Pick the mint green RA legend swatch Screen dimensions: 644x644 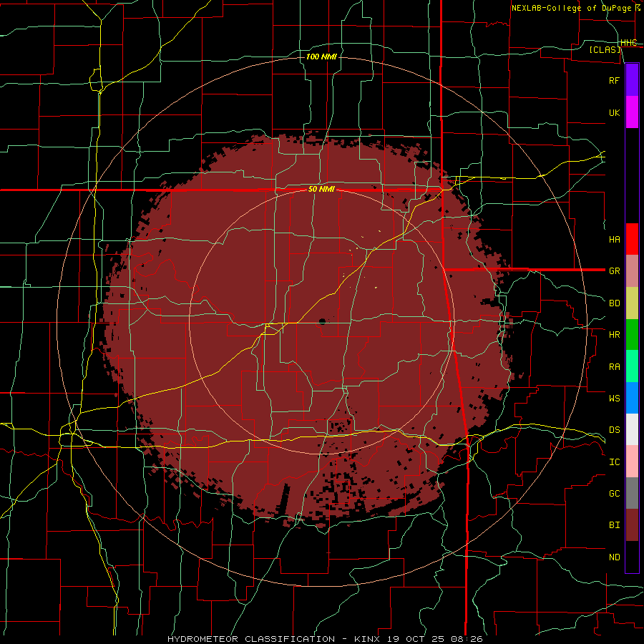632,366
